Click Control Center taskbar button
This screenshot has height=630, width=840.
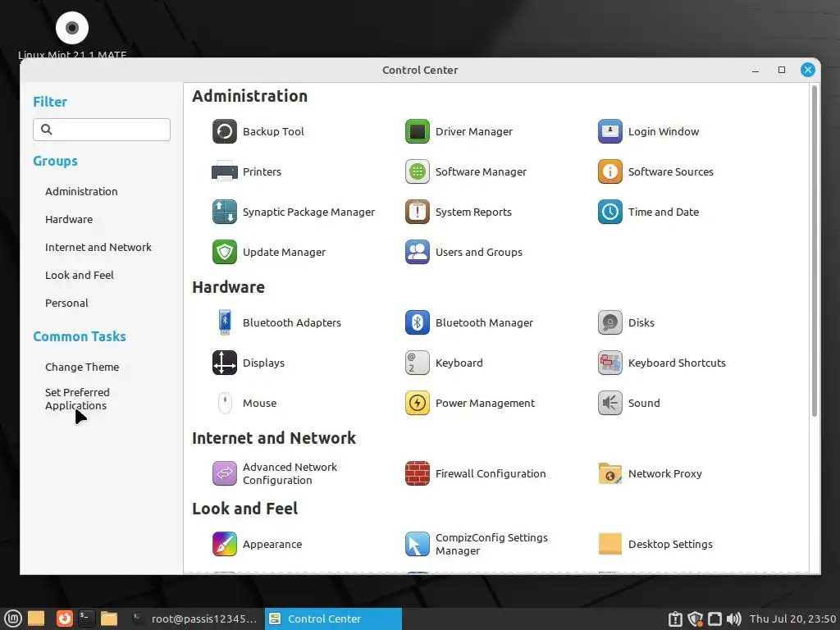click(x=333, y=619)
